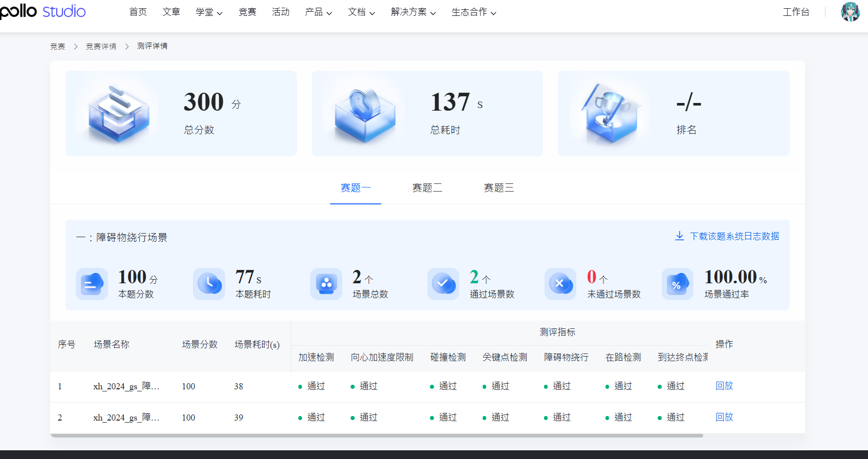Click the failed scenarios X icon
The image size is (868, 459).
(x=560, y=284)
